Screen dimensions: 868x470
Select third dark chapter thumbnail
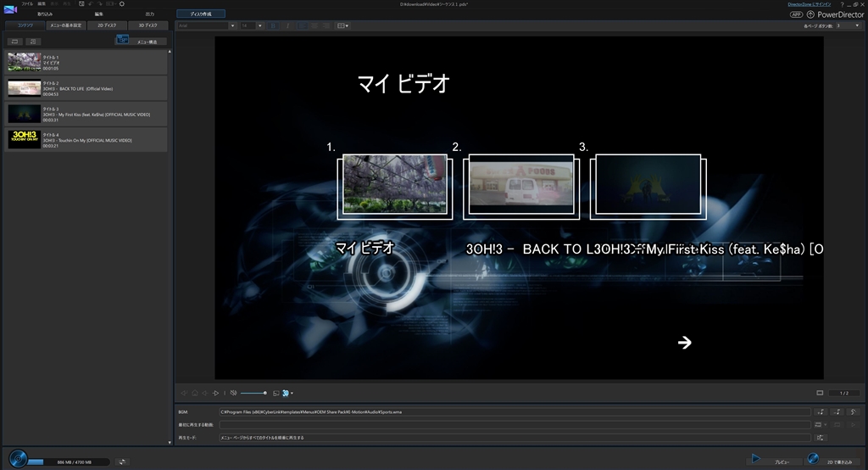tap(648, 185)
